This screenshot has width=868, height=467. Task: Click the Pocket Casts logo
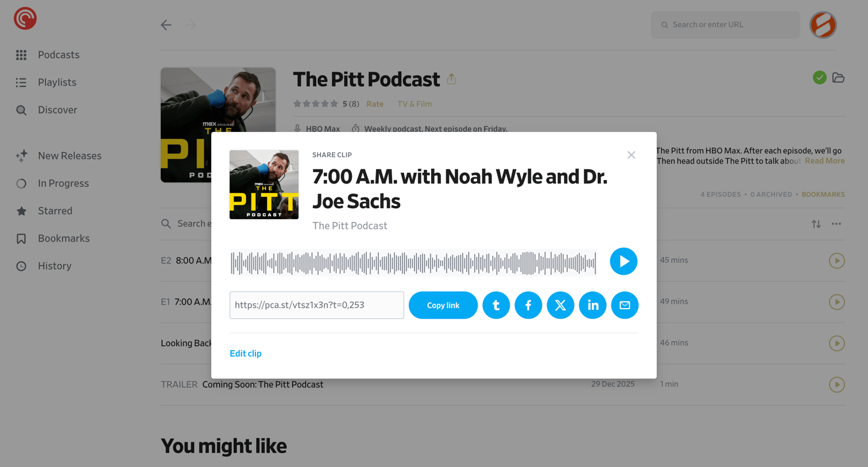25,18
